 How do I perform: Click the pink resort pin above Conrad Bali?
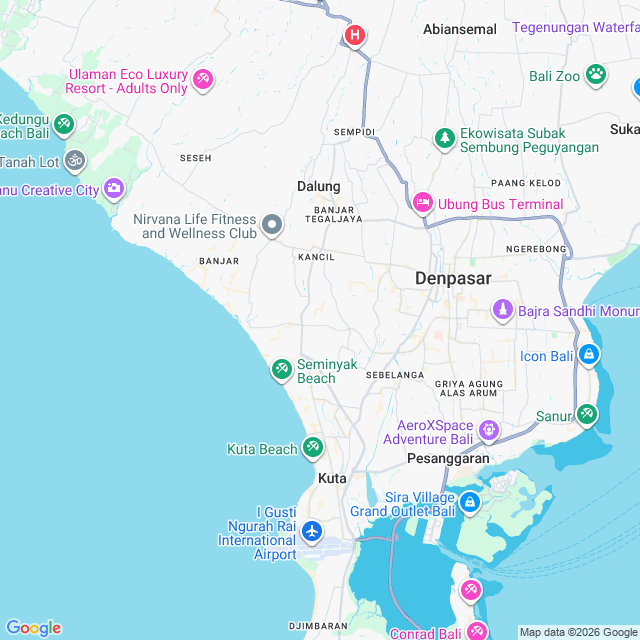pyautogui.click(x=471, y=591)
